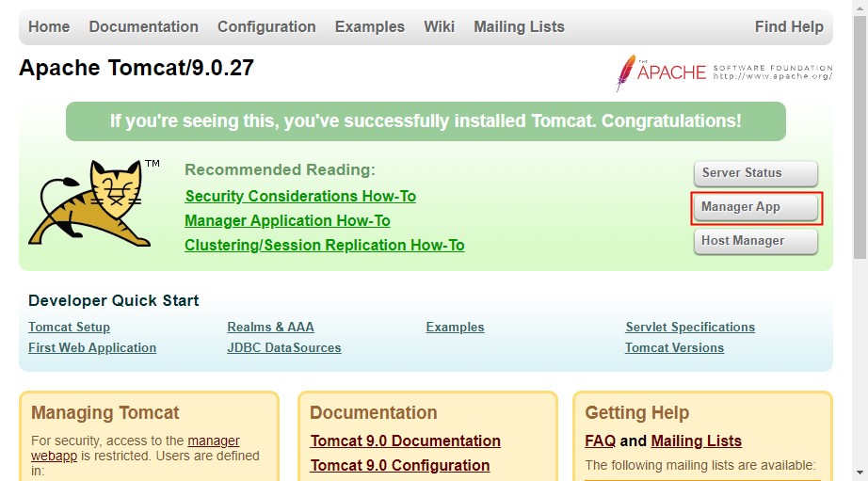Screen dimensions: 868x481
Task: Open the Manager Application How-To link
Action: pos(287,221)
